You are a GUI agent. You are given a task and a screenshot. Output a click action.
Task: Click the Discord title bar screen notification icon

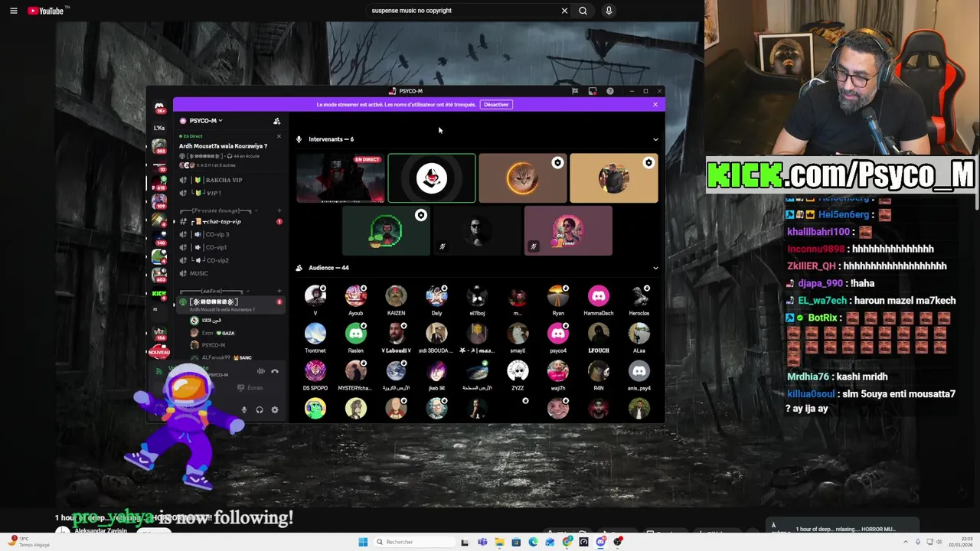[593, 91]
